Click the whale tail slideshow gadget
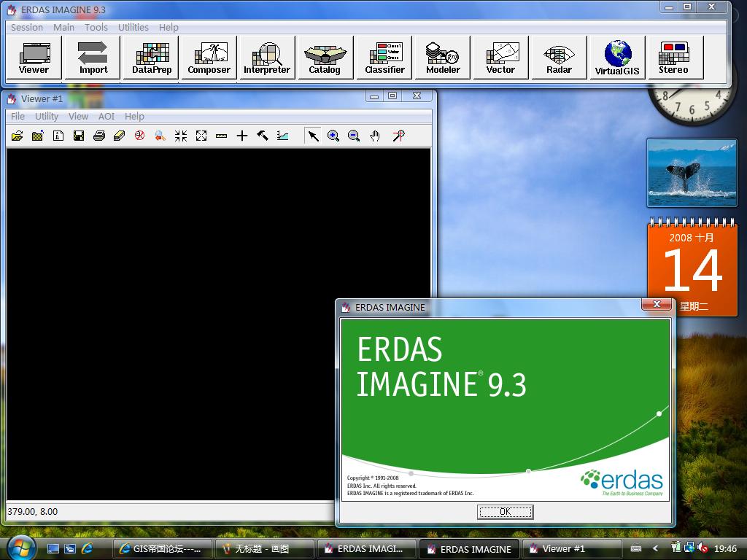The height and width of the screenshot is (560, 747). pyautogui.click(x=692, y=173)
